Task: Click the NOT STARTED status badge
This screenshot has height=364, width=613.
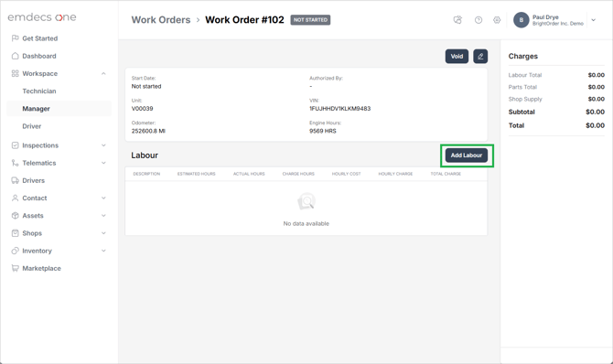Action: 310,20
